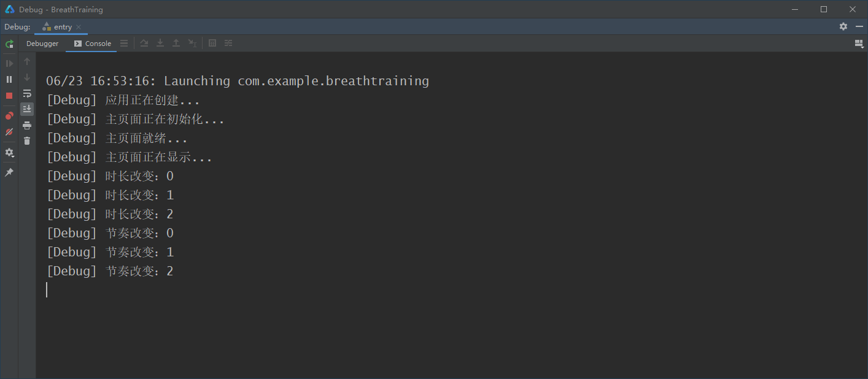Image resolution: width=868 pixels, height=379 pixels.
Task: Open debugger settings gear dropdown in left sidebar
Action: click(9, 153)
